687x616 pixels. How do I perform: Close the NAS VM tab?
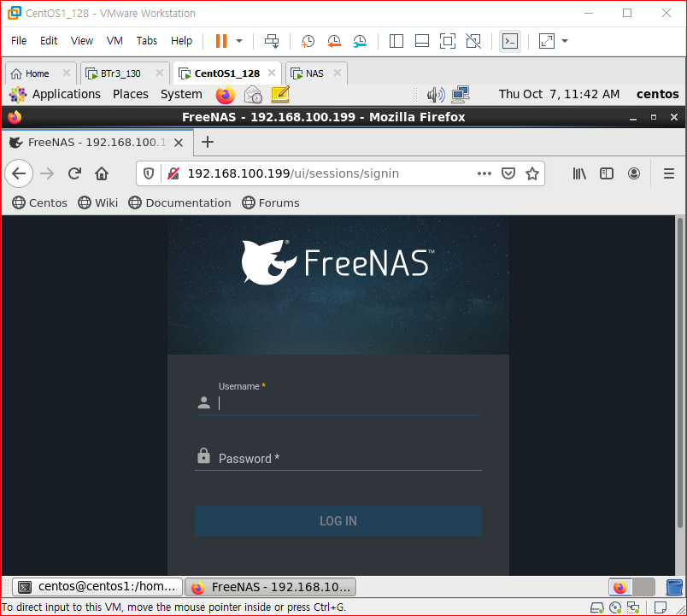click(x=338, y=73)
